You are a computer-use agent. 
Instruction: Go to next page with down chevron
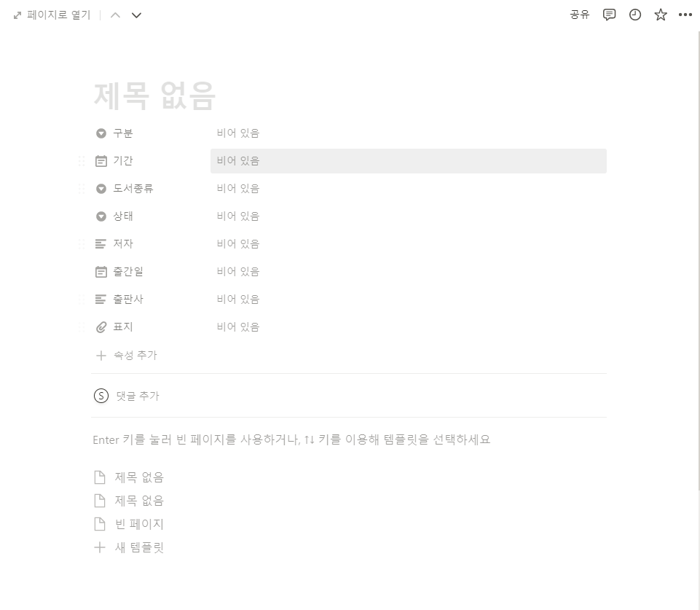pyautogui.click(x=137, y=15)
